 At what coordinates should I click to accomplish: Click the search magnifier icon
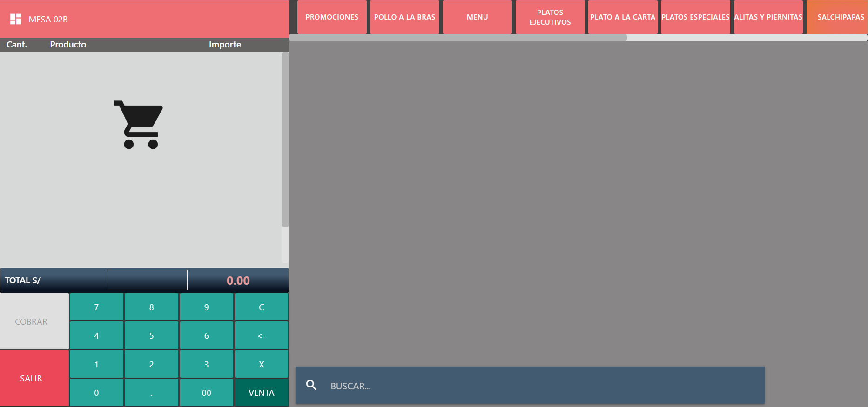311,385
